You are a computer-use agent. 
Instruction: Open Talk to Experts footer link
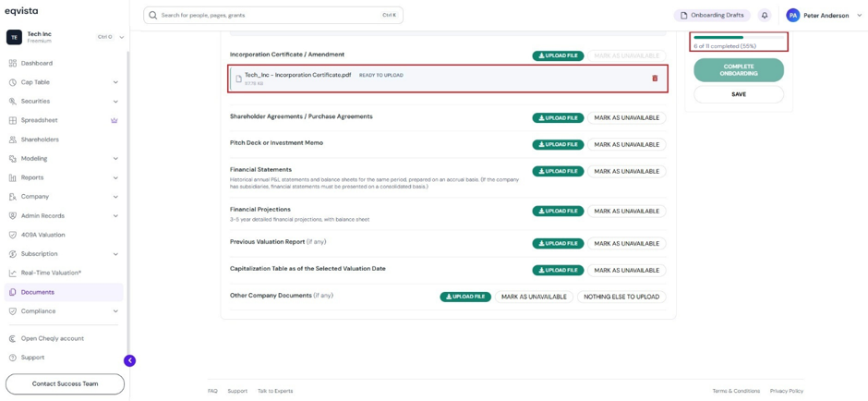click(275, 391)
